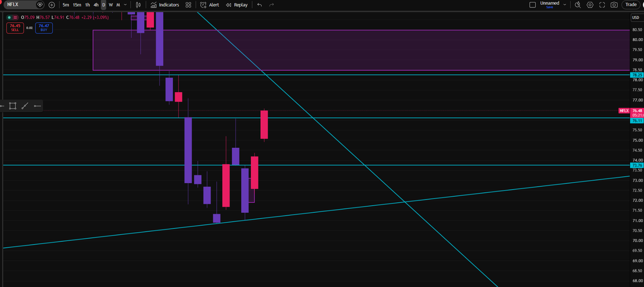Screen dimensions: 644x287
Task: Switch to the 5m timeframe
Action: coord(65,5)
